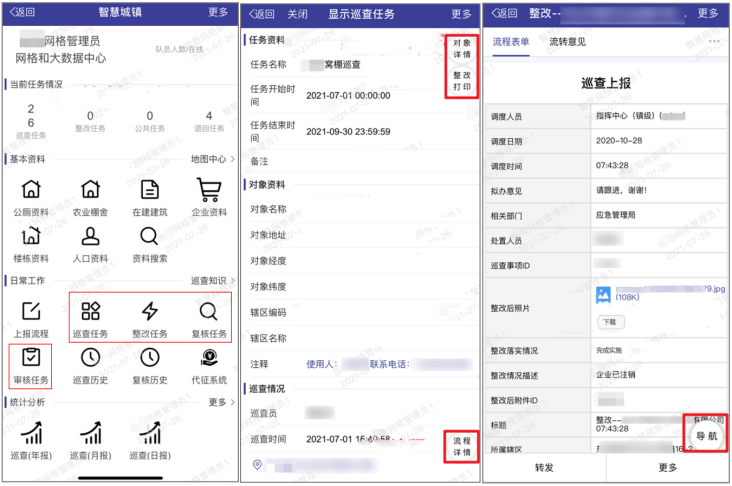The image size is (732, 486).
Task: Tap 导航 floating button
Action: (706, 436)
